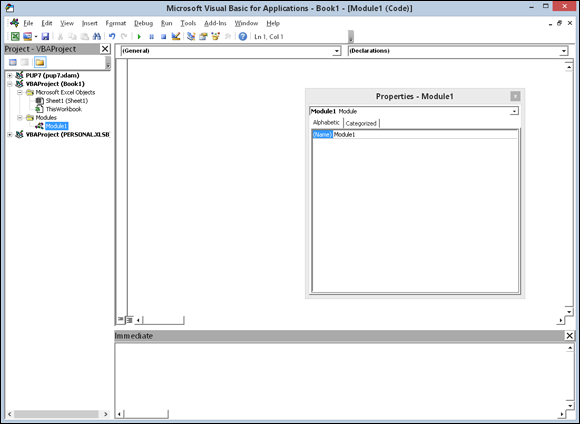Click the Break (pause) icon

point(151,36)
